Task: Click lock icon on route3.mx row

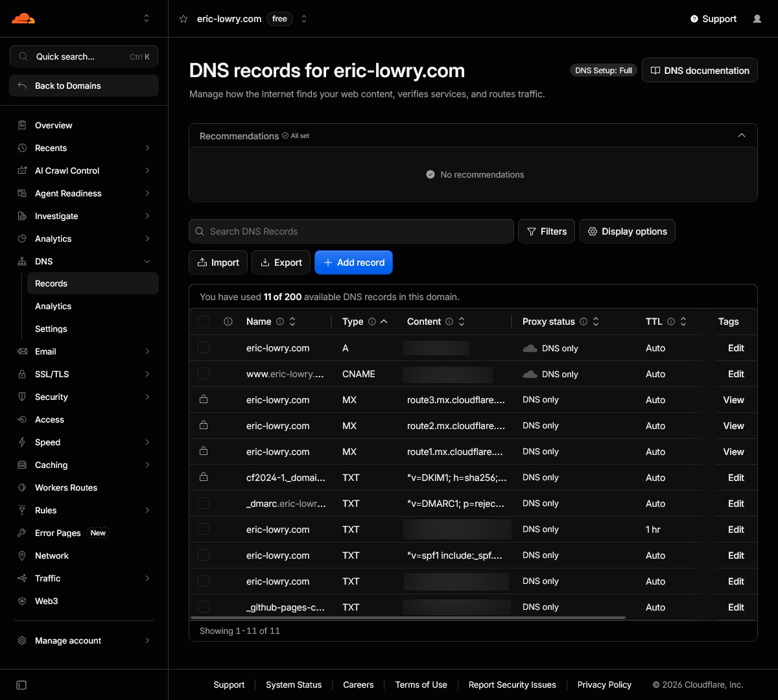Action: click(x=204, y=400)
